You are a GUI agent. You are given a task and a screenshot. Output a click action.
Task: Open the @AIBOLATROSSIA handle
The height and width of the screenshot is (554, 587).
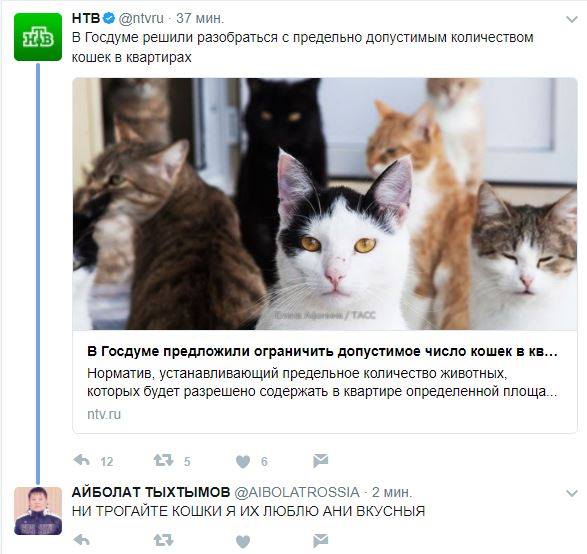(x=297, y=492)
